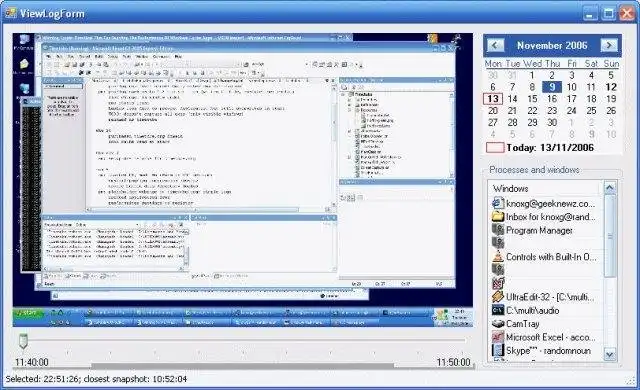This screenshot has width=640, height=390.
Task: Pick November 16 in the calendar
Action: point(552,99)
